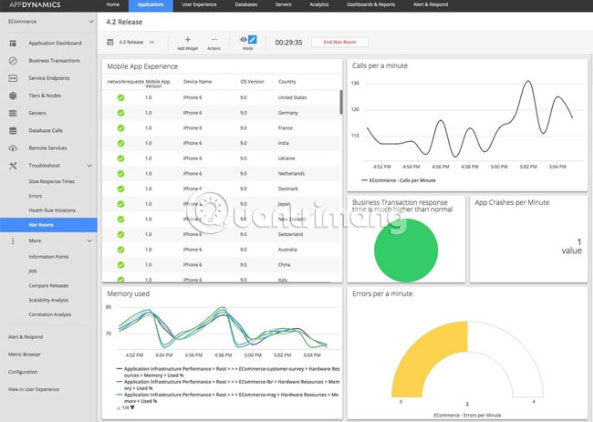Click the dashboard grid icon beside 4.2 Release
Image resolution: width=593 pixels, height=422 pixels.
pyautogui.click(x=110, y=42)
